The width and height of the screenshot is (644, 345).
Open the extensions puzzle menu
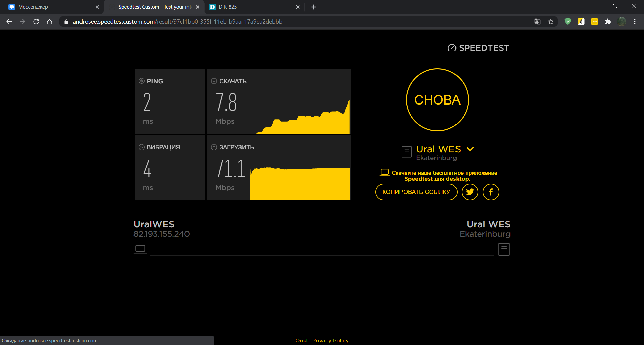pos(608,22)
